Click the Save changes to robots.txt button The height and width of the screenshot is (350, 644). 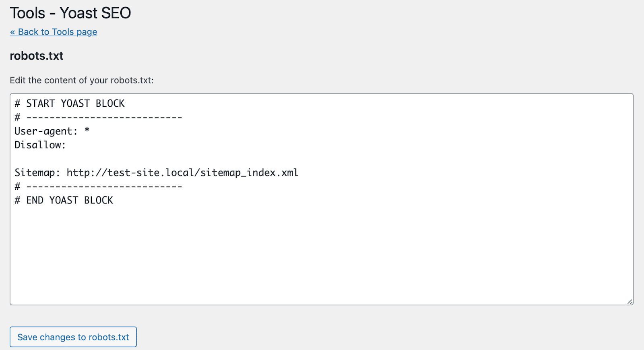(73, 337)
